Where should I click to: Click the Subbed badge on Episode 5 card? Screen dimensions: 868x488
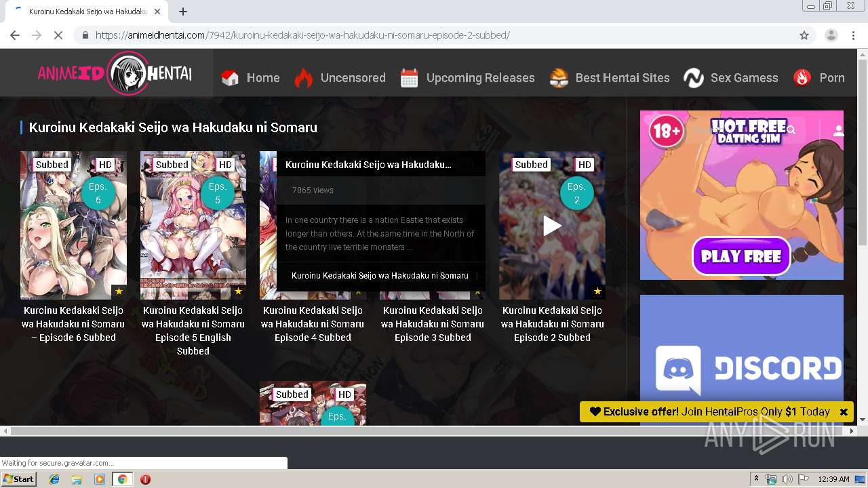pyautogui.click(x=172, y=165)
